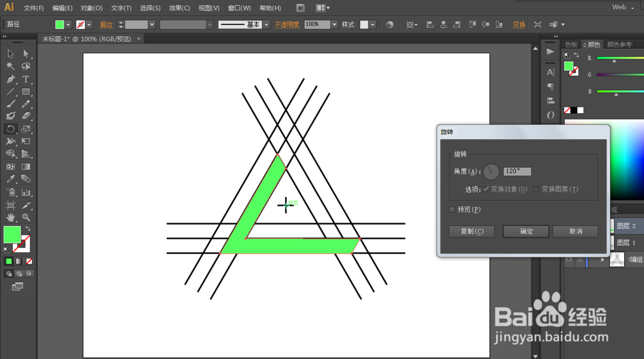Swap fill and stroke colors

tap(28, 228)
